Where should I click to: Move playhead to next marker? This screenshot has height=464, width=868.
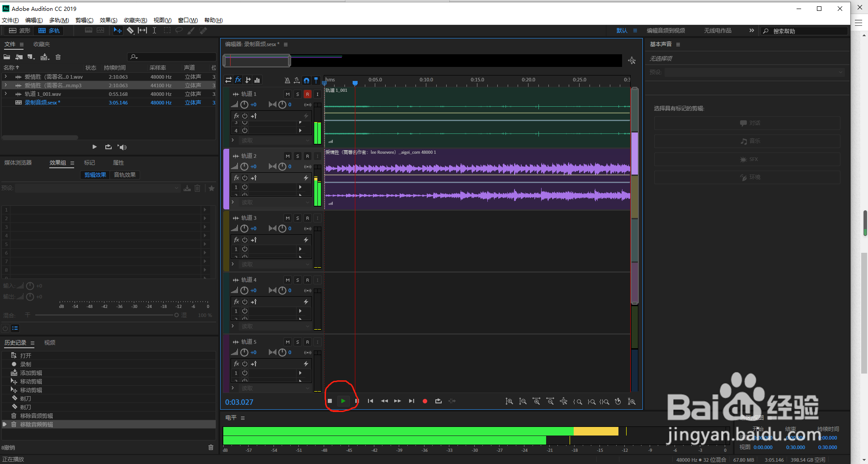(411, 401)
